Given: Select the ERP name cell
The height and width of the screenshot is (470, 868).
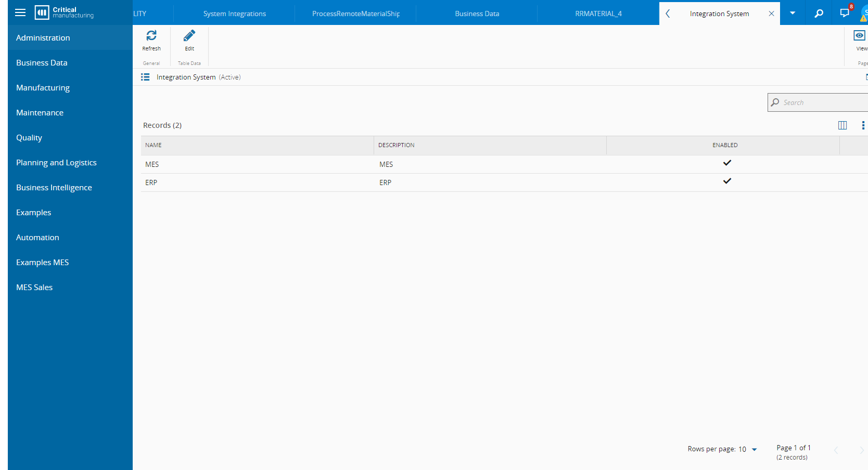Looking at the screenshot, I should (x=257, y=182).
